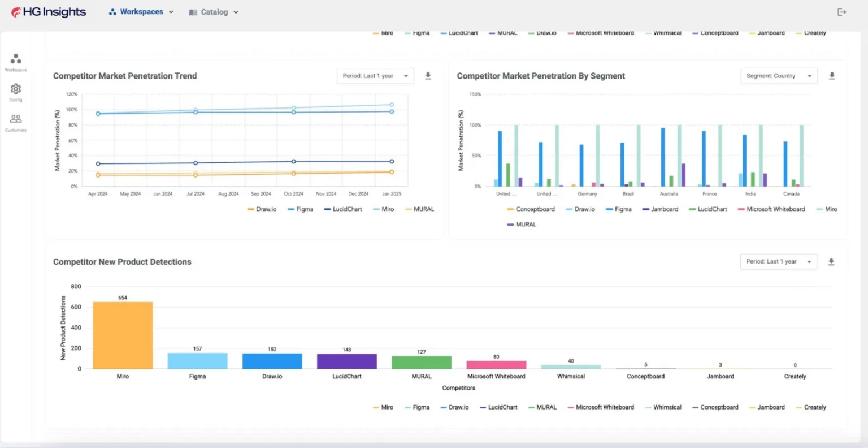Click the blue Draw.io bar labeled 152
The height and width of the screenshot is (448, 868).
pyautogui.click(x=272, y=361)
